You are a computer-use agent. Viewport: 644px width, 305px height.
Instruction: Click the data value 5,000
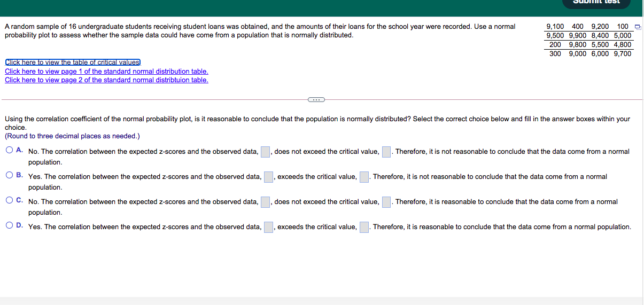pyautogui.click(x=623, y=35)
